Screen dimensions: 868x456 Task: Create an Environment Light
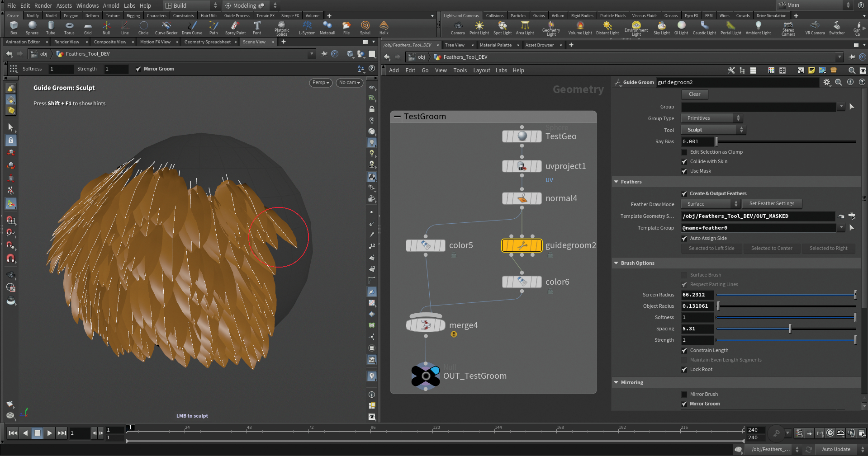point(636,28)
